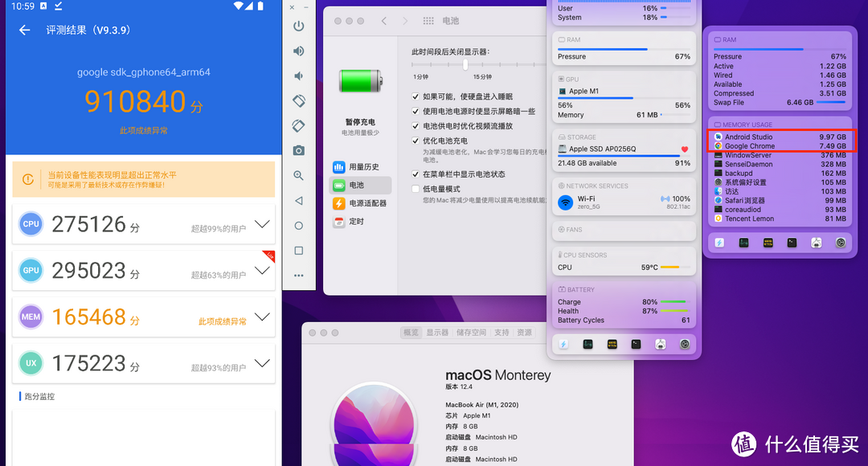
Task: Click Safari浏览器 row in memory usage
Action: pyautogui.click(x=780, y=200)
